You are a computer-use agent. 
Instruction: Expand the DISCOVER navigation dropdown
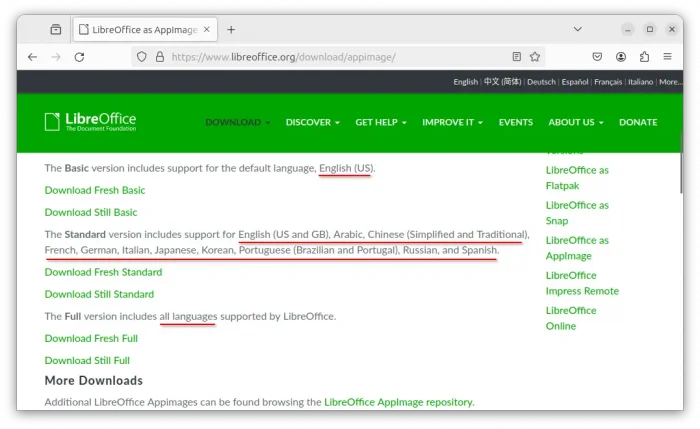[x=312, y=122]
